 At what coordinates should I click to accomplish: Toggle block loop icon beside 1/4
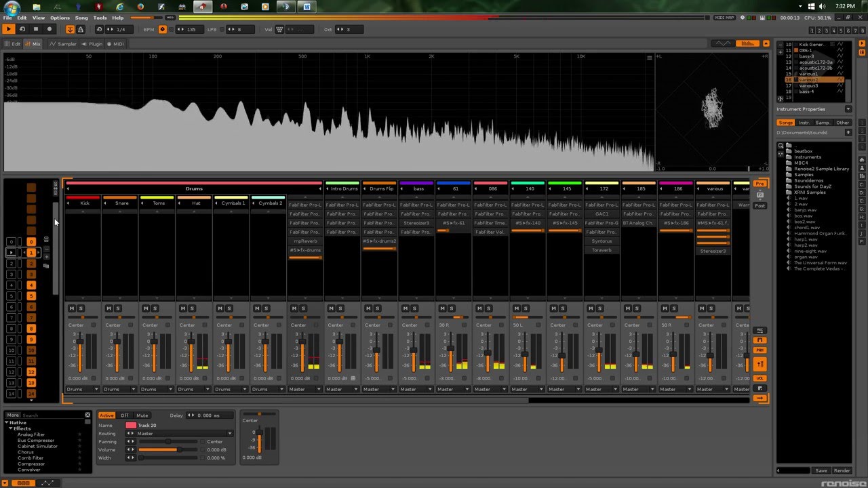(100, 29)
